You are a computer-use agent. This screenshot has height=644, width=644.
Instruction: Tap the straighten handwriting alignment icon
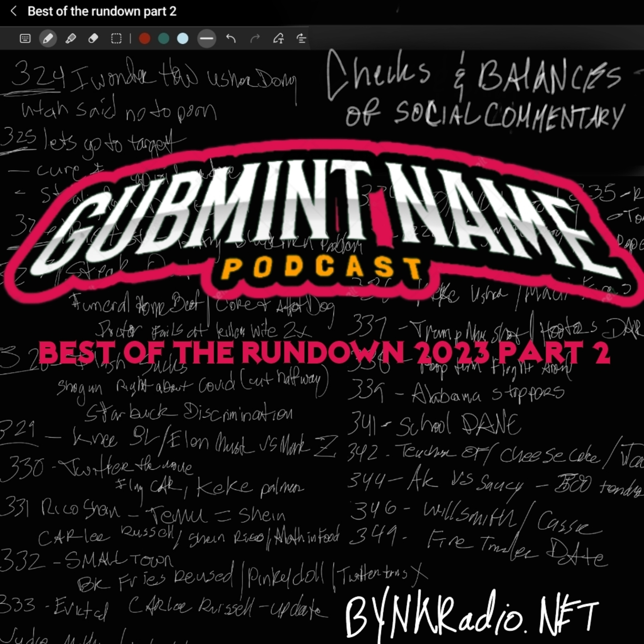click(x=301, y=39)
